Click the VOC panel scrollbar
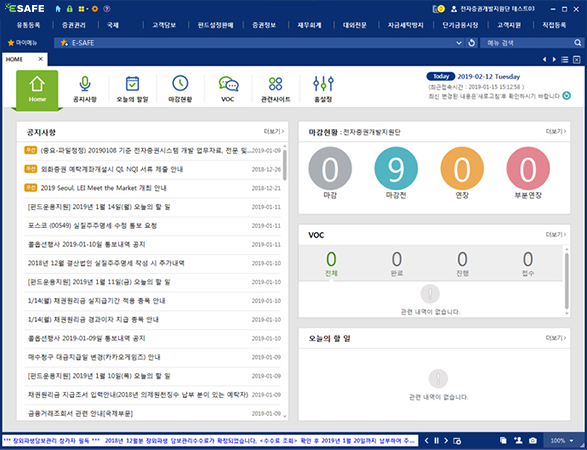This screenshot has height=450, width=587. [567, 281]
